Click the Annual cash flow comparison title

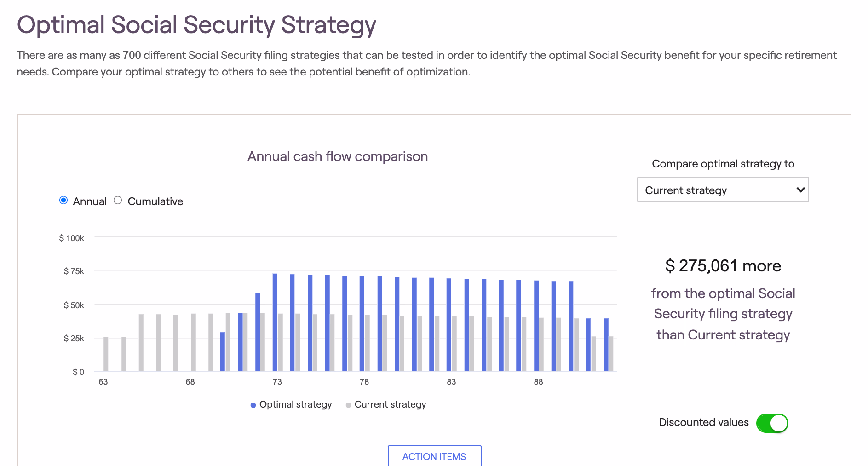pos(338,156)
